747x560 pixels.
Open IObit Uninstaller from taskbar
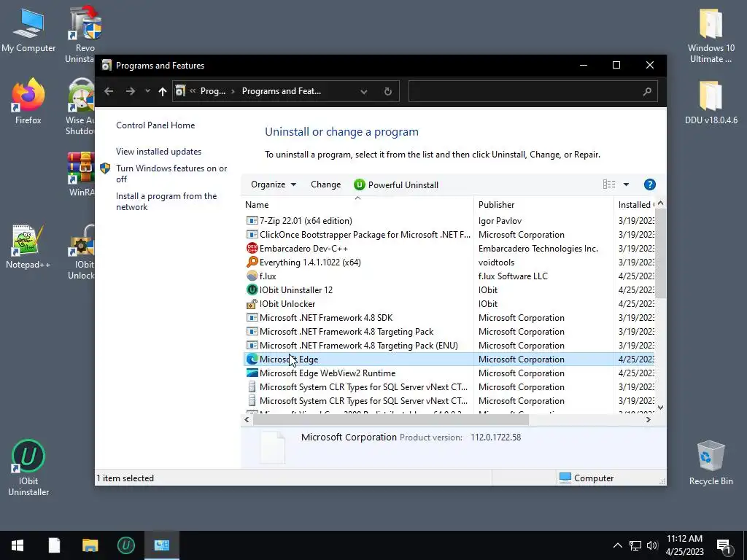[125, 545]
